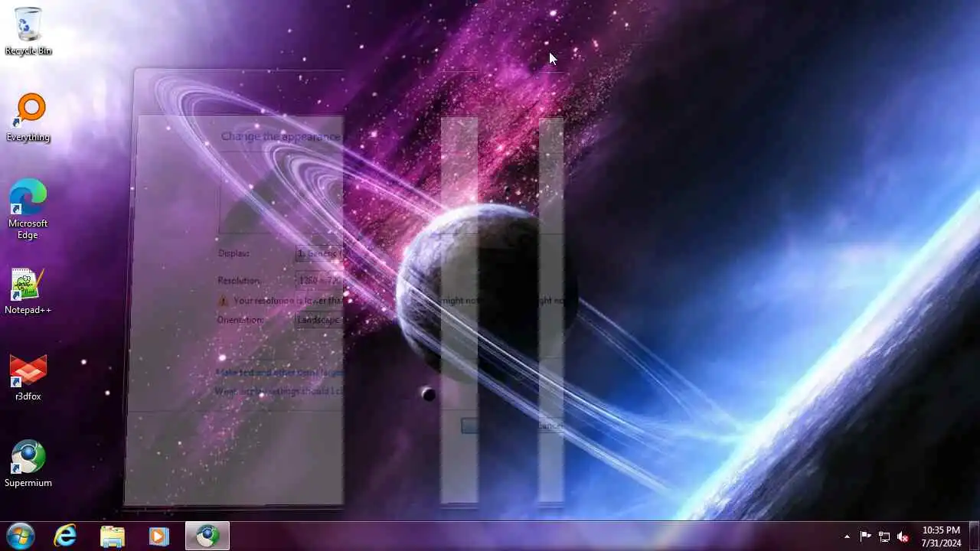
Task: Open the Recycle Bin desktop icon
Action: (28, 31)
